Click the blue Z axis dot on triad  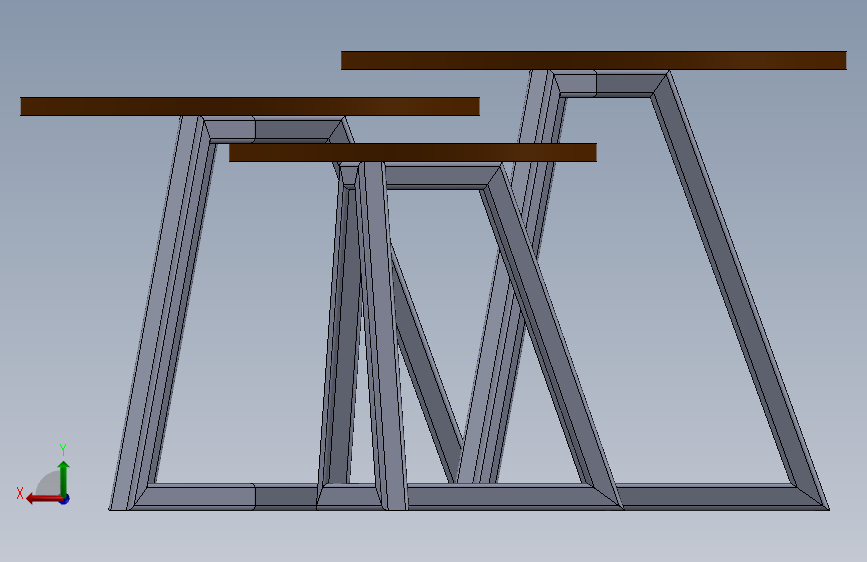coord(65,499)
